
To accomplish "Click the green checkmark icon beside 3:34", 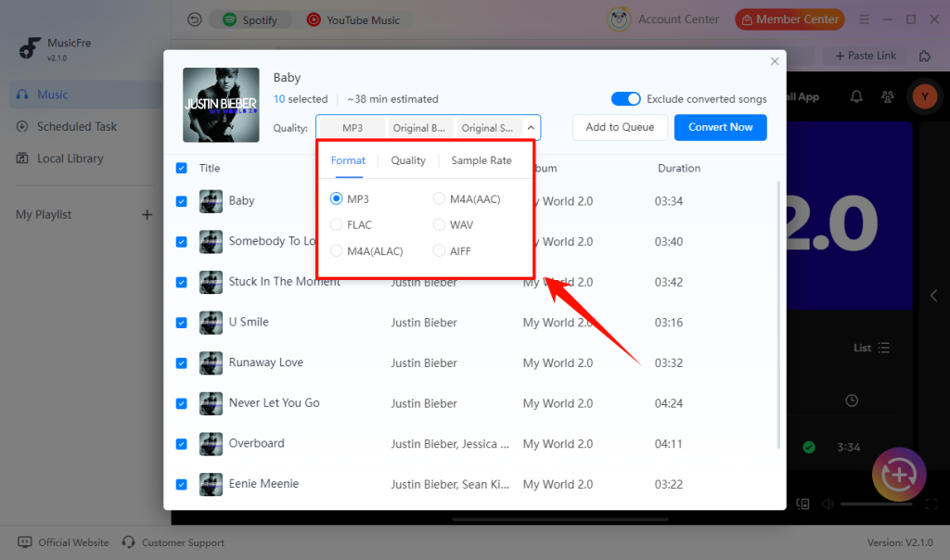I will (x=809, y=448).
